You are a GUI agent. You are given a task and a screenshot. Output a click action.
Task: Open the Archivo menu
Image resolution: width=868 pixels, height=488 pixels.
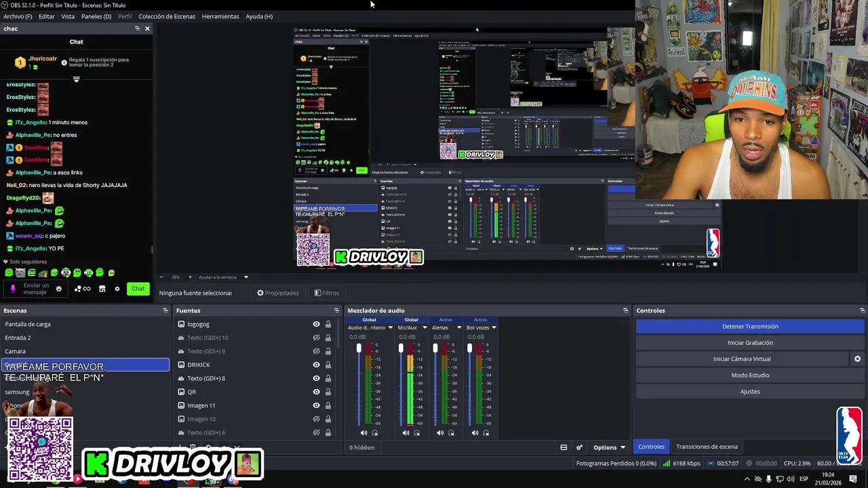(18, 16)
